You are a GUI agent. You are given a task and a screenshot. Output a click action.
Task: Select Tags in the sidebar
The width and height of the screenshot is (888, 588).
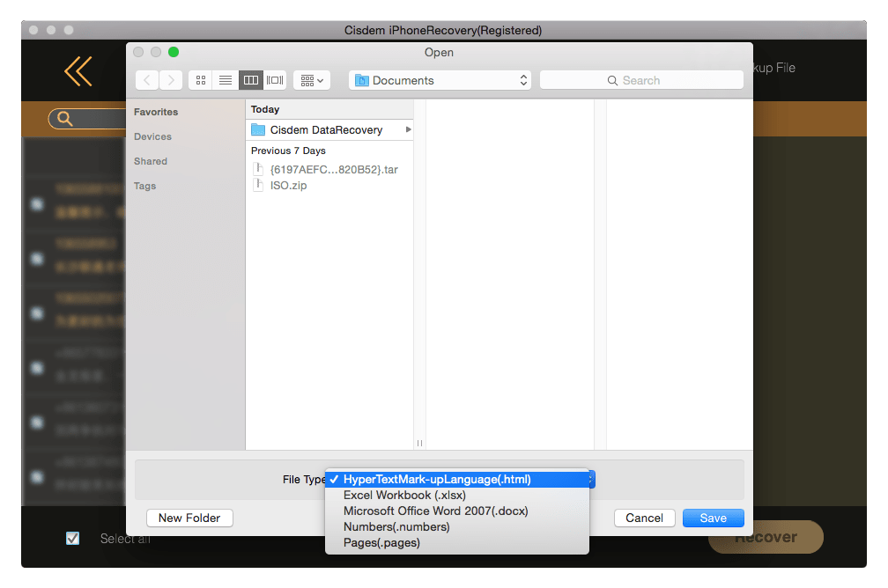[x=144, y=186]
